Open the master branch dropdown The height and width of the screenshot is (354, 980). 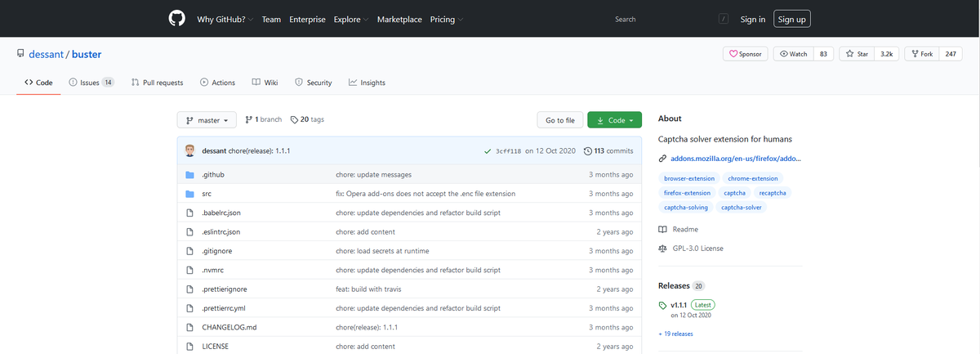pos(207,120)
